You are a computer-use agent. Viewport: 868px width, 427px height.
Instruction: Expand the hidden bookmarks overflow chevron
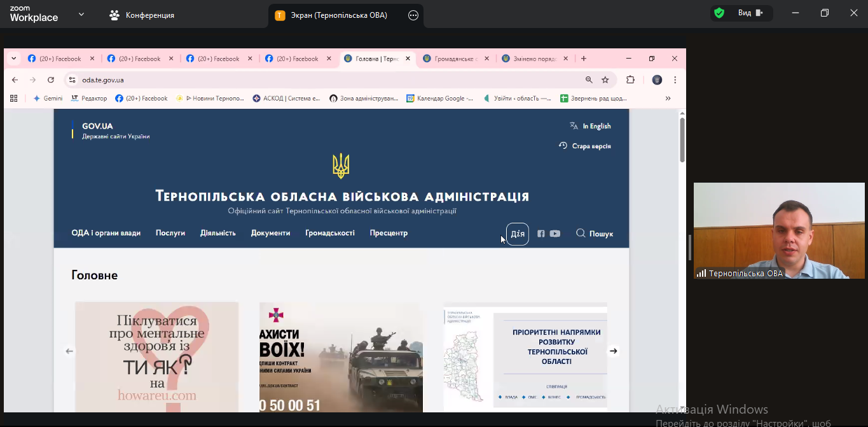(668, 99)
